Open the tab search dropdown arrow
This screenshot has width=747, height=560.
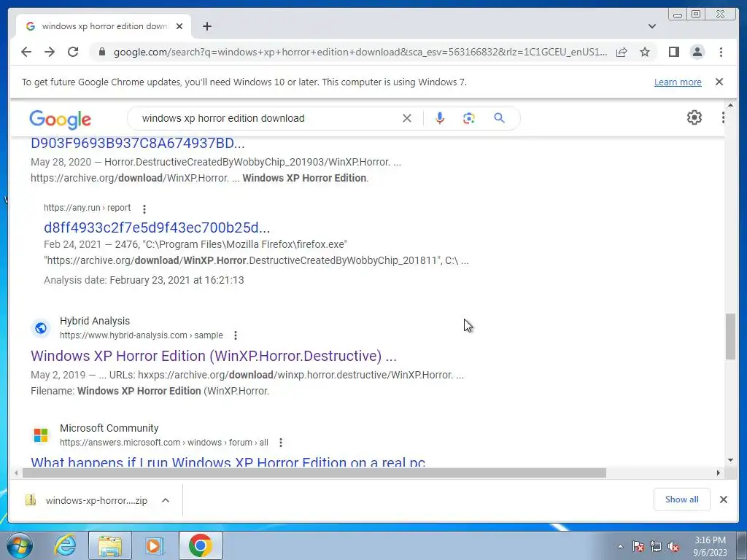652,26
